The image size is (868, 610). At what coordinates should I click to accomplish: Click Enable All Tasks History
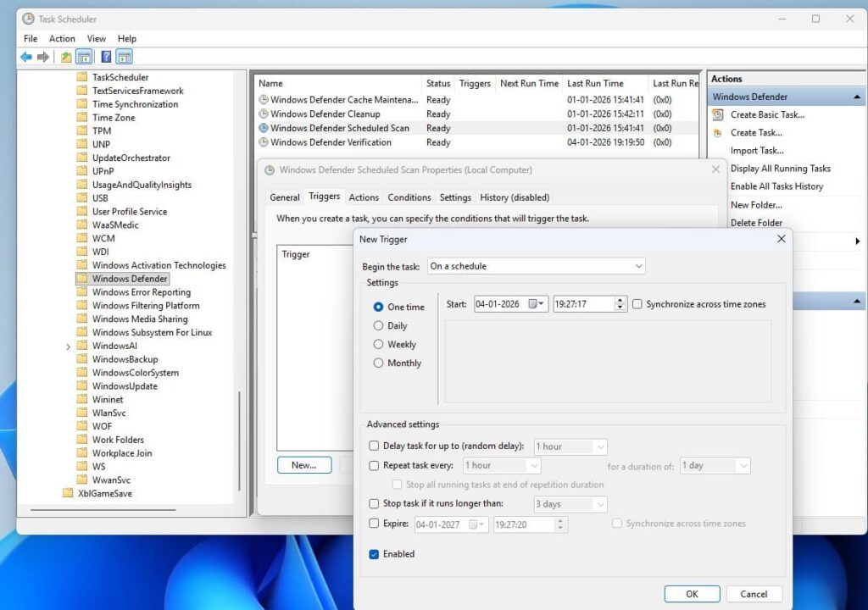pyautogui.click(x=776, y=186)
